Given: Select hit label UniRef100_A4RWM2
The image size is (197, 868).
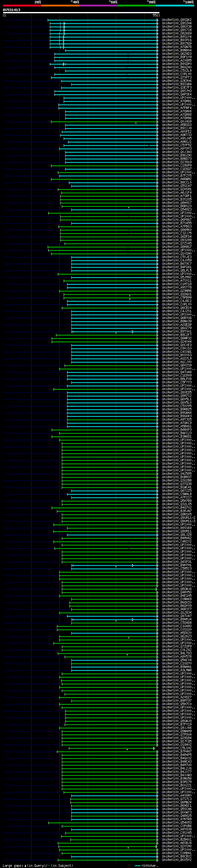Looking at the screenshot, I should tap(177, 179).
